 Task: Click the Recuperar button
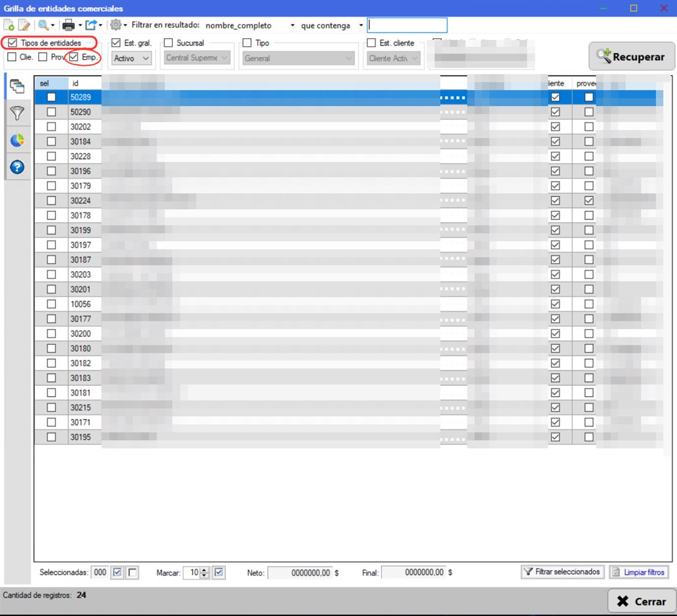631,57
